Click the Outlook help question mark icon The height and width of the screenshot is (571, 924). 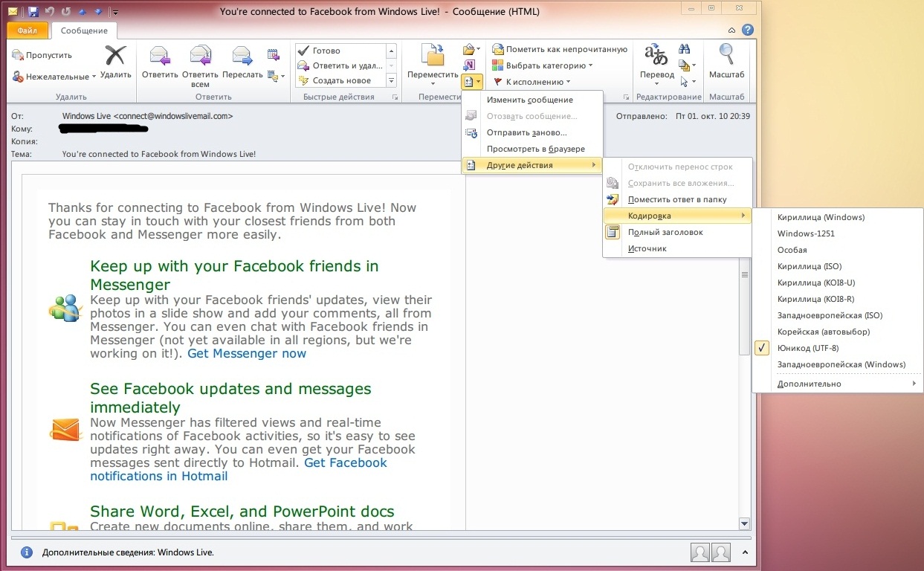tap(747, 30)
